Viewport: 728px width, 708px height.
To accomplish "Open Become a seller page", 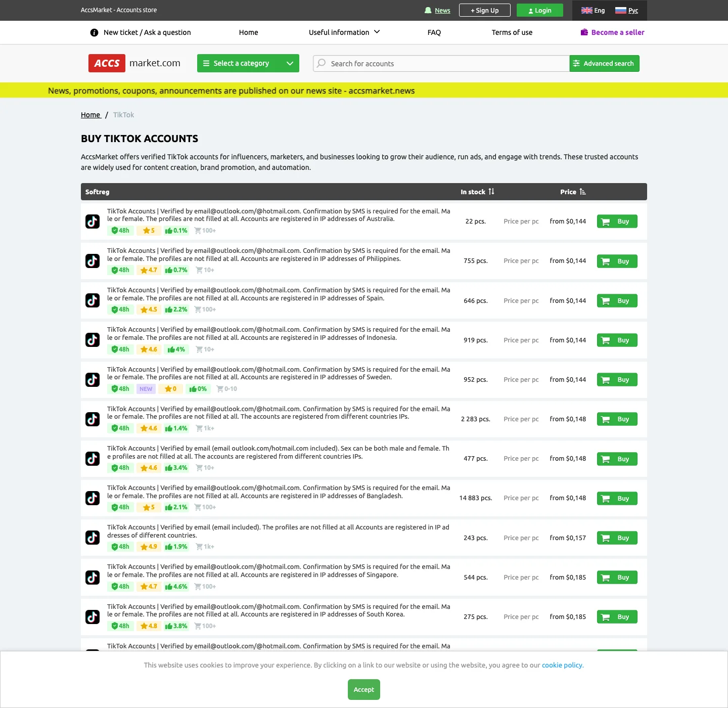I will pos(618,32).
